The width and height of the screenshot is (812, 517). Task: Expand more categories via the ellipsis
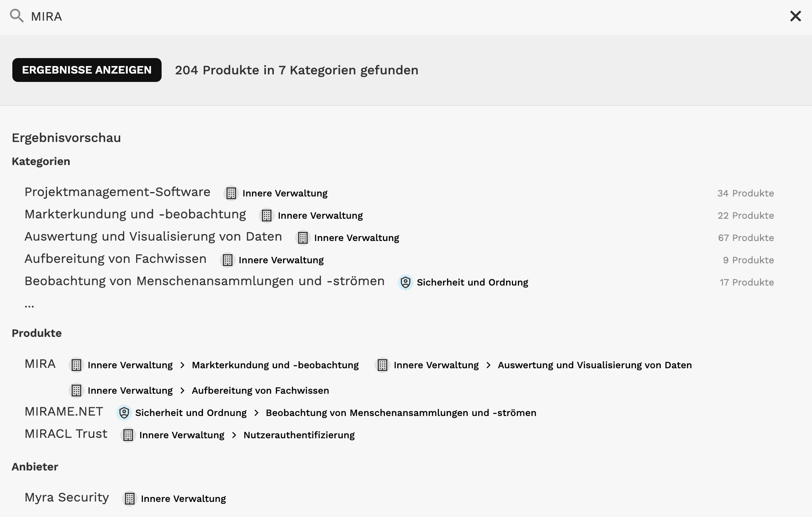click(x=29, y=305)
